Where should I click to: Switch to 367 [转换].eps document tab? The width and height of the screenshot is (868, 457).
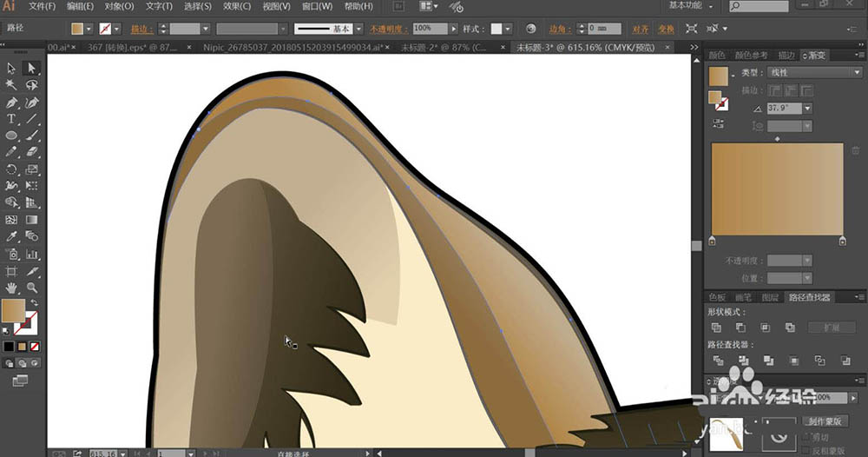click(x=132, y=48)
